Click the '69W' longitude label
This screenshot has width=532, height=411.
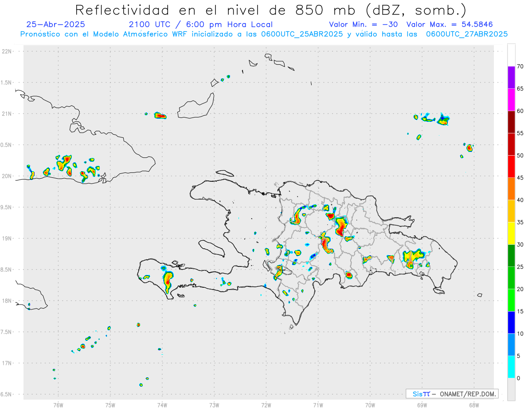[x=422, y=405]
